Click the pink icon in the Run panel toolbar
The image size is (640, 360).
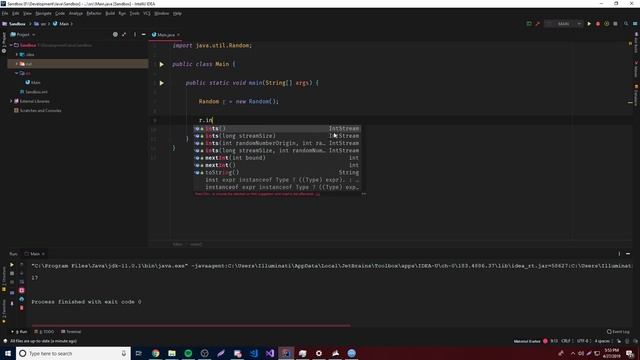coord(22,291)
